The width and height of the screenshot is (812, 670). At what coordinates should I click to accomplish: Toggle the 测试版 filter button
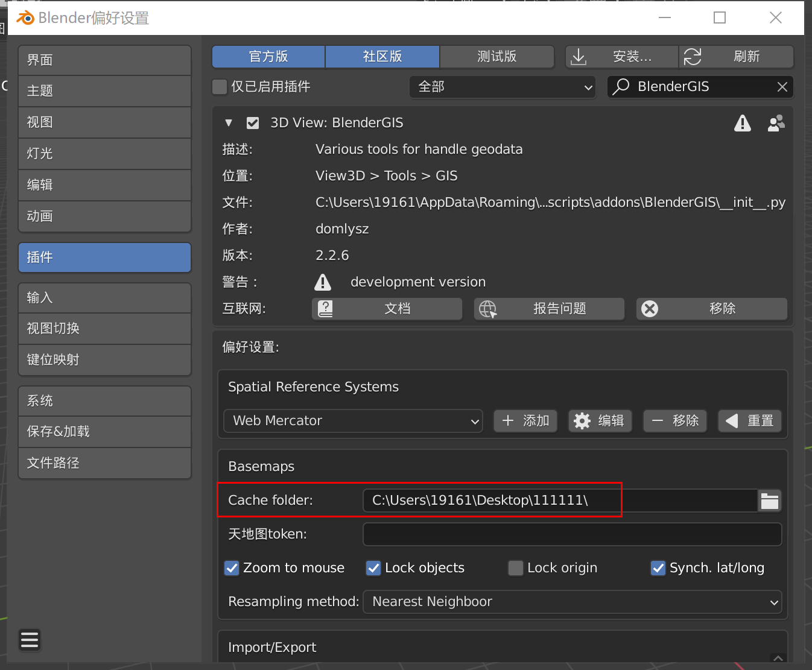click(x=497, y=57)
